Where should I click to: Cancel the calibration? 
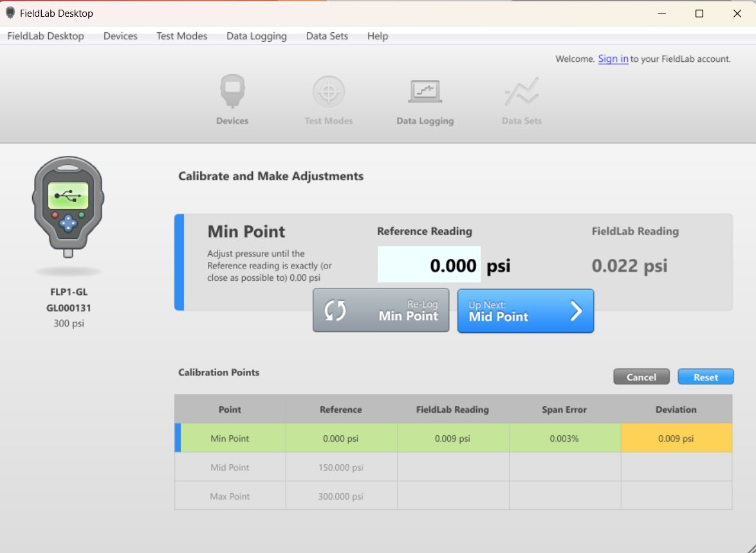point(641,377)
